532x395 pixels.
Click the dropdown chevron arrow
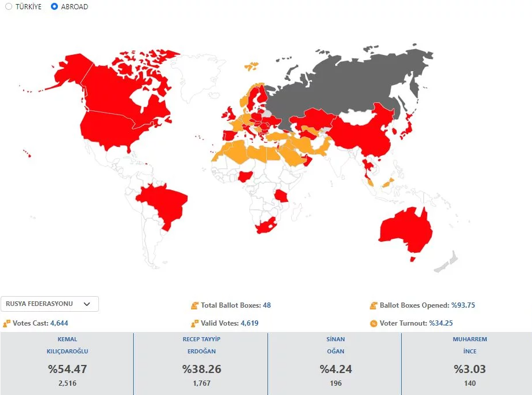coord(87,304)
